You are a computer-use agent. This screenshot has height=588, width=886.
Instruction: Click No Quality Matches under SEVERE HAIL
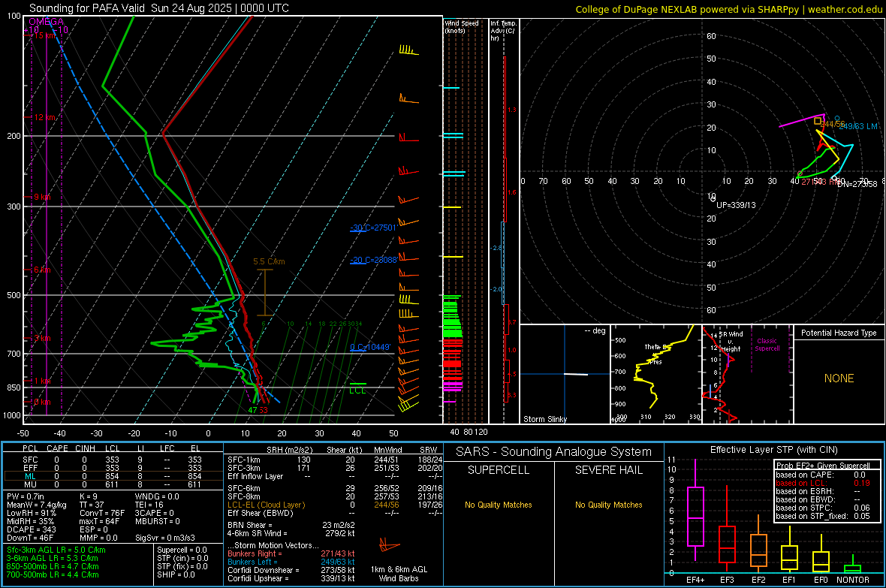[x=608, y=505]
